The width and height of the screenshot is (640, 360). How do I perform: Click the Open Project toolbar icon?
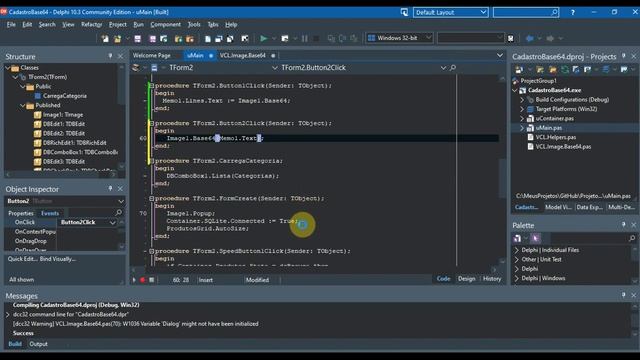[164, 38]
